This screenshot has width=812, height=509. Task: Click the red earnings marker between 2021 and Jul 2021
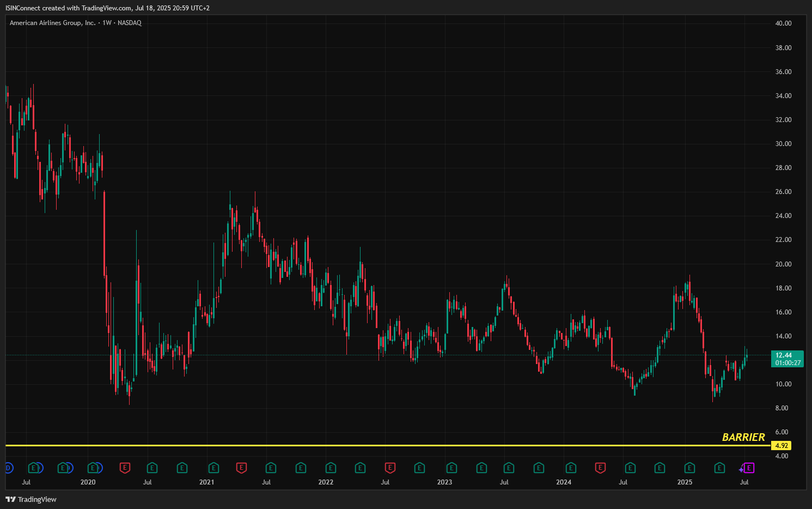[241, 468]
